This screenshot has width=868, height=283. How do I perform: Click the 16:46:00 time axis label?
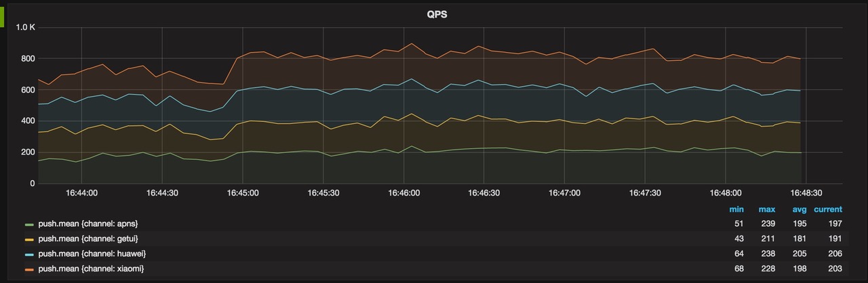[403, 193]
